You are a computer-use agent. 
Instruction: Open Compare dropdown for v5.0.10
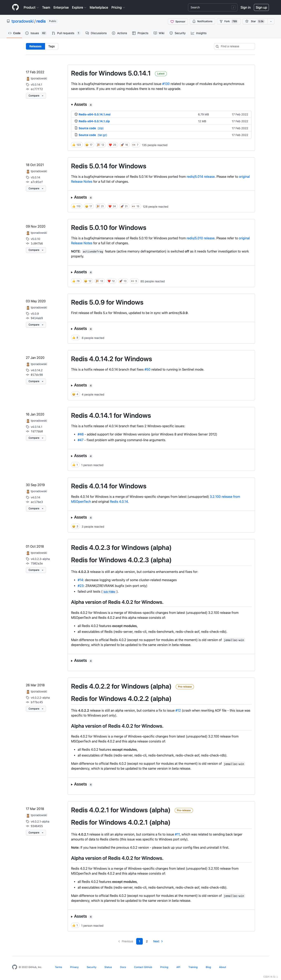click(x=36, y=250)
